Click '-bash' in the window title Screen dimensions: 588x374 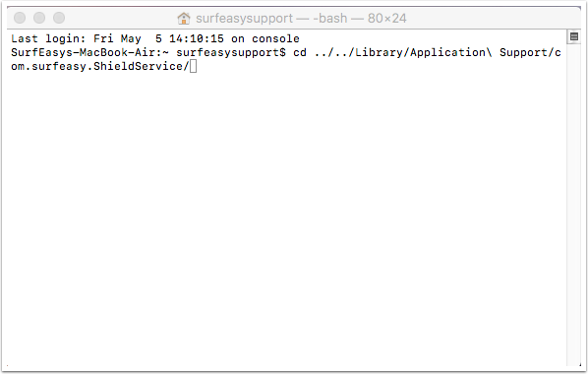pyautogui.click(x=330, y=18)
